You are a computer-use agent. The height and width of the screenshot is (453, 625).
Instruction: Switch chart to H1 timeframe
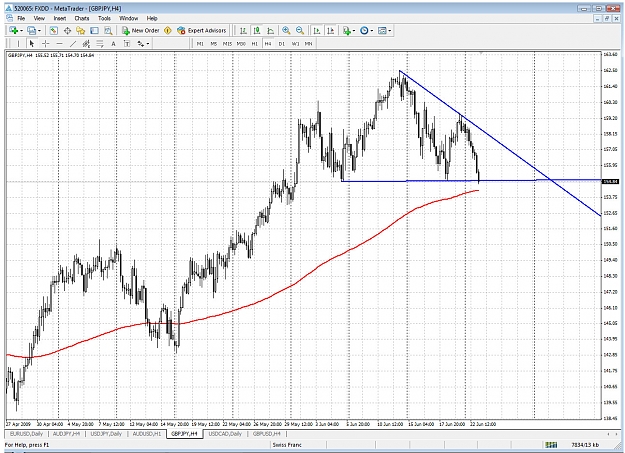pos(254,43)
